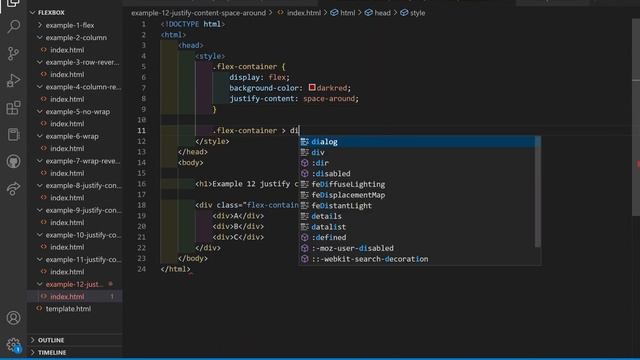Viewport: 640px width, 360px height.
Task: Collapse the example-5-no-wrap folder
Action: coord(40,111)
